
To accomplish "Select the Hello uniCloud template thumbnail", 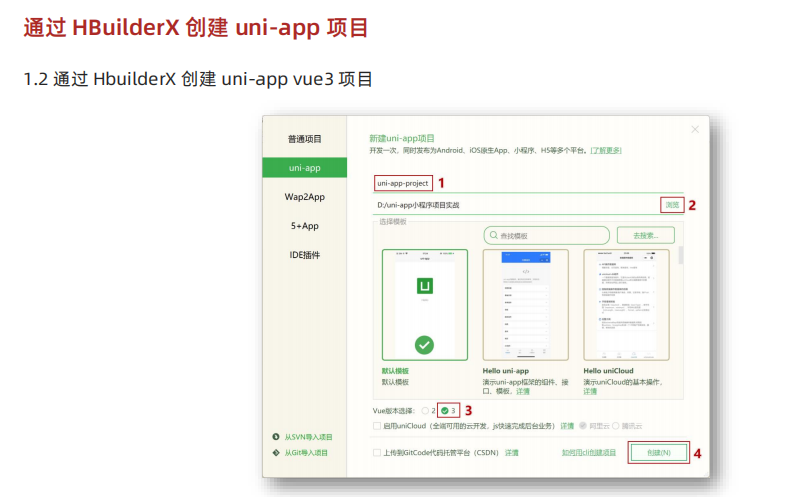I will point(626,305).
